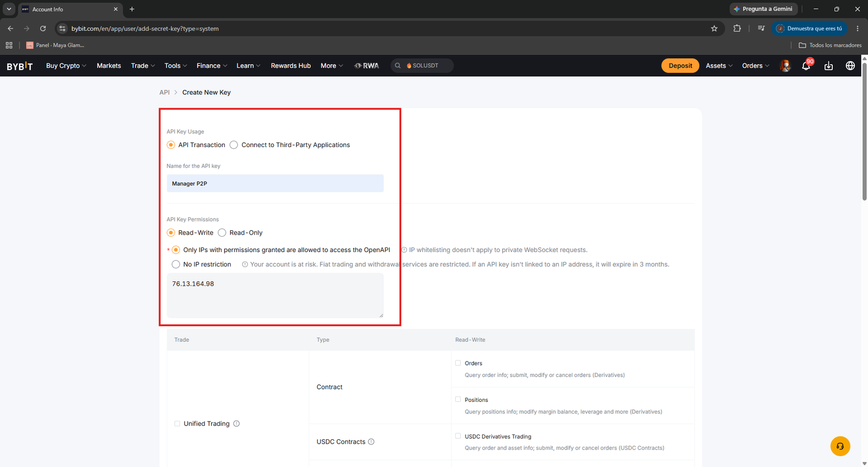This screenshot has height=467, width=868.
Task: Click the download app icon in header
Action: 828,66
